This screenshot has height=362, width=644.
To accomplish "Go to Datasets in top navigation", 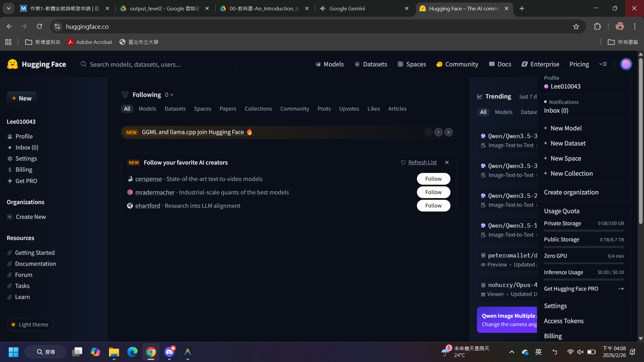I will pyautogui.click(x=371, y=64).
